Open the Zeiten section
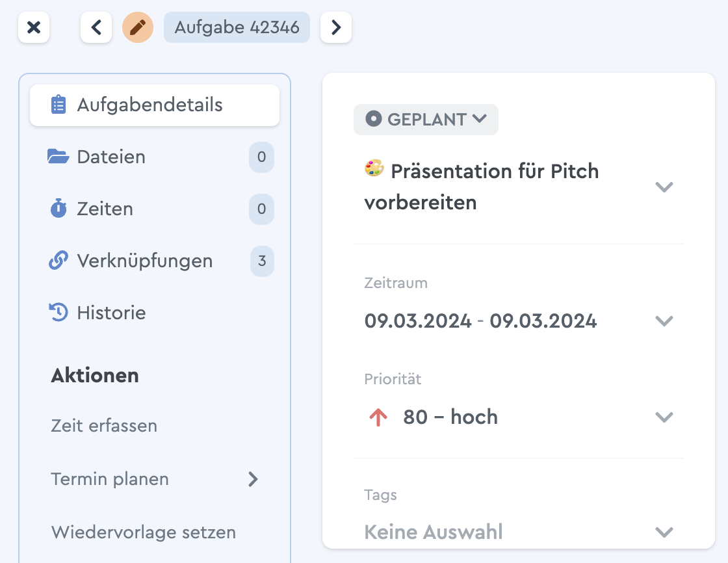The image size is (728, 563). (x=155, y=209)
